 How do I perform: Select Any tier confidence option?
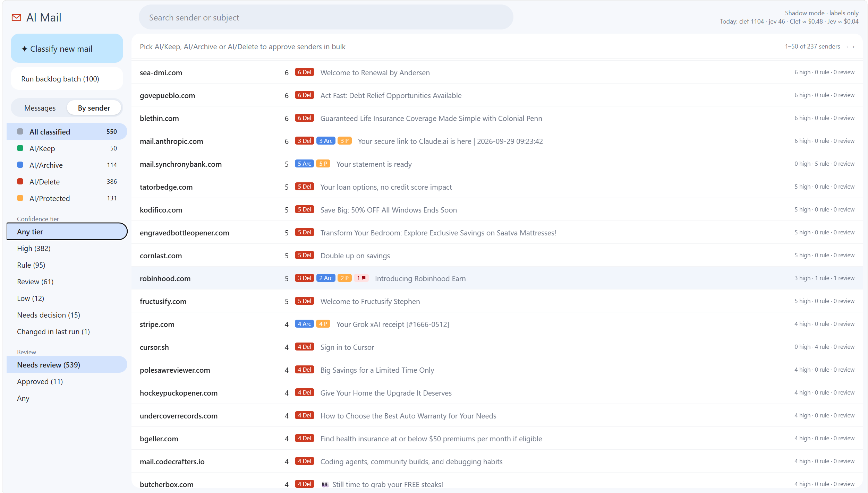point(67,232)
